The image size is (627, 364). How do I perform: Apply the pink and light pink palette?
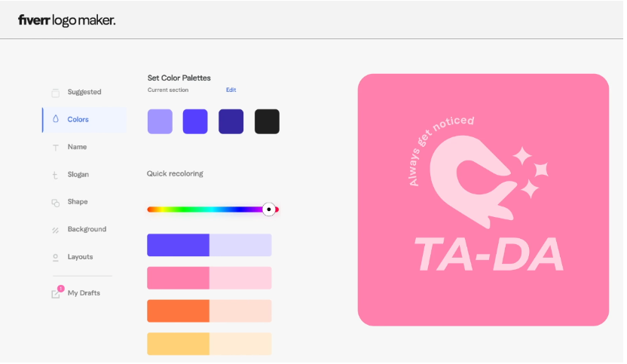point(210,278)
